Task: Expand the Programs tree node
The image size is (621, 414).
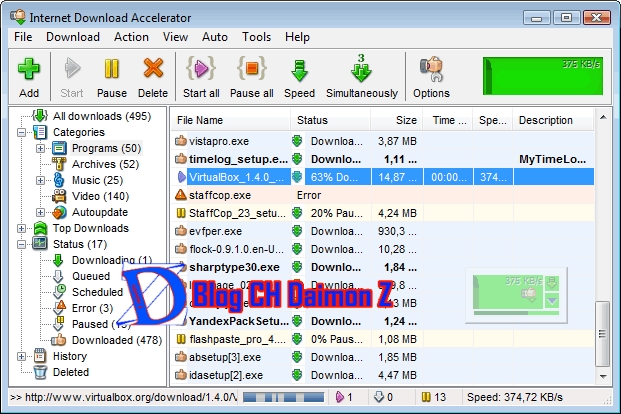Action: (x=40, y=148)
